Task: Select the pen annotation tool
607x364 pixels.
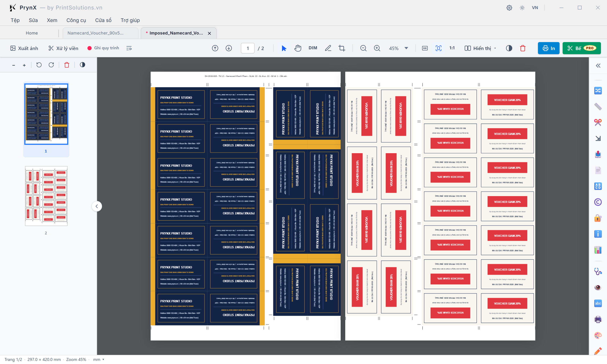Action: (x=328, y=48)
